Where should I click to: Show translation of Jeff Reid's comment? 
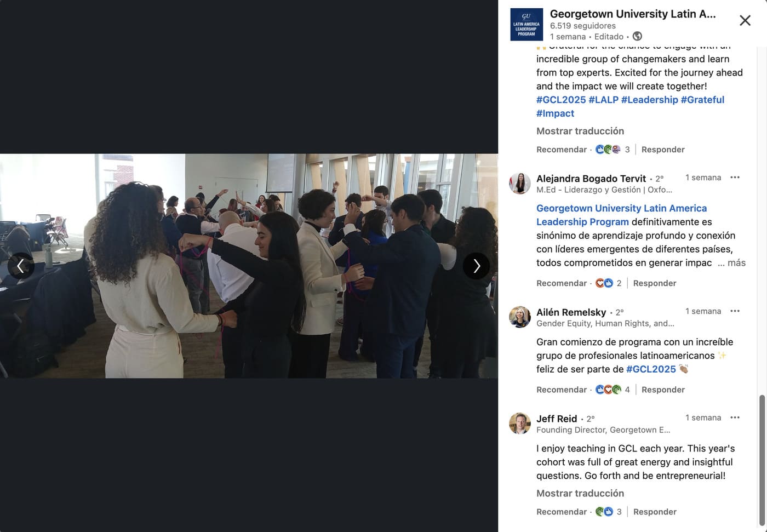[x=580, y=493]
